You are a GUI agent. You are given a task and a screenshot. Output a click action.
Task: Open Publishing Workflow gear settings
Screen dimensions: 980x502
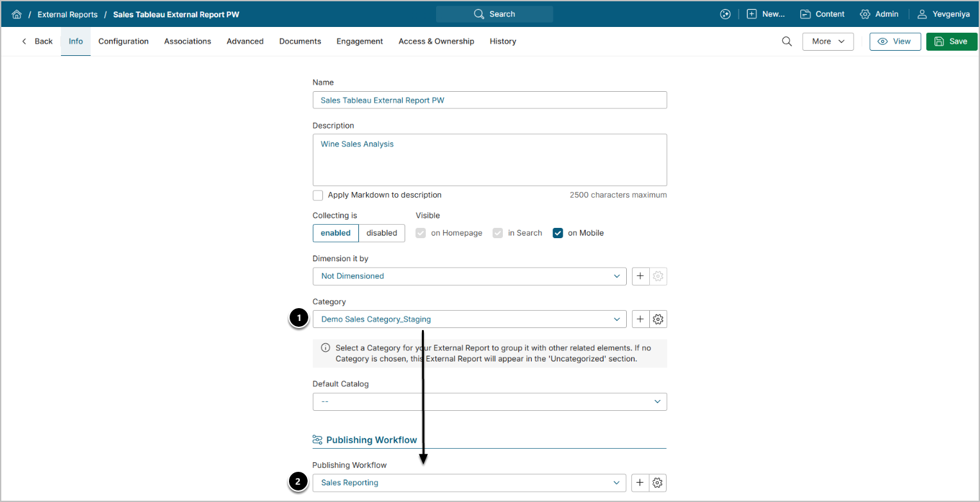[x=658, y=483]
